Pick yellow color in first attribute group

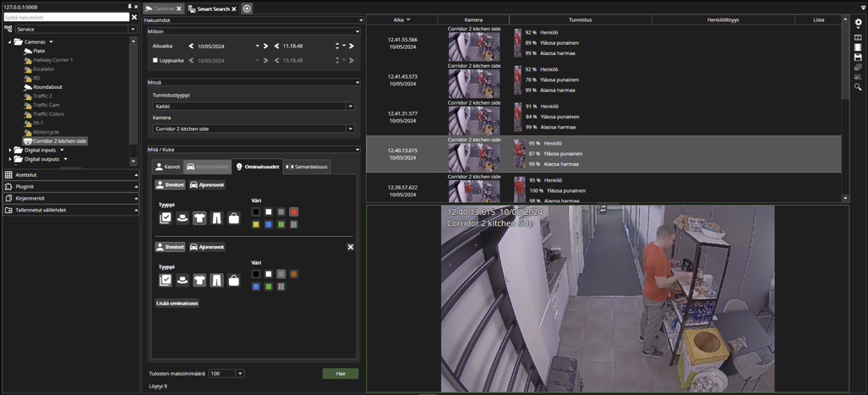click(256, 224)
